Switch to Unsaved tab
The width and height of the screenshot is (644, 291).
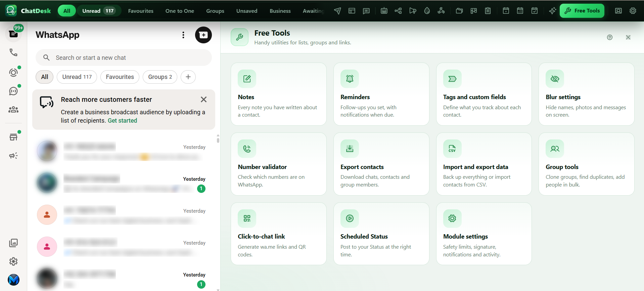click(247, 11)
